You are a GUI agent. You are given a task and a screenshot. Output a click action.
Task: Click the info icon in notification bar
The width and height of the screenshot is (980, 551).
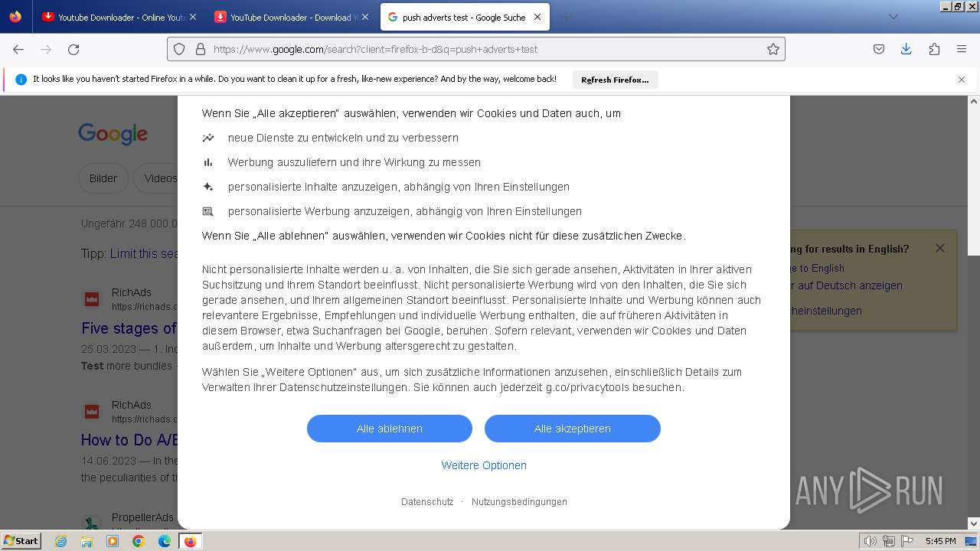(x=21, y=80)
